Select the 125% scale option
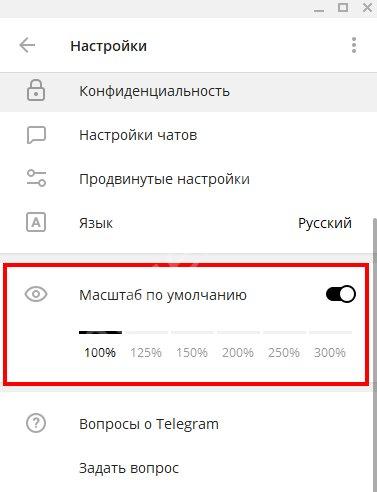 pos(146,352)
